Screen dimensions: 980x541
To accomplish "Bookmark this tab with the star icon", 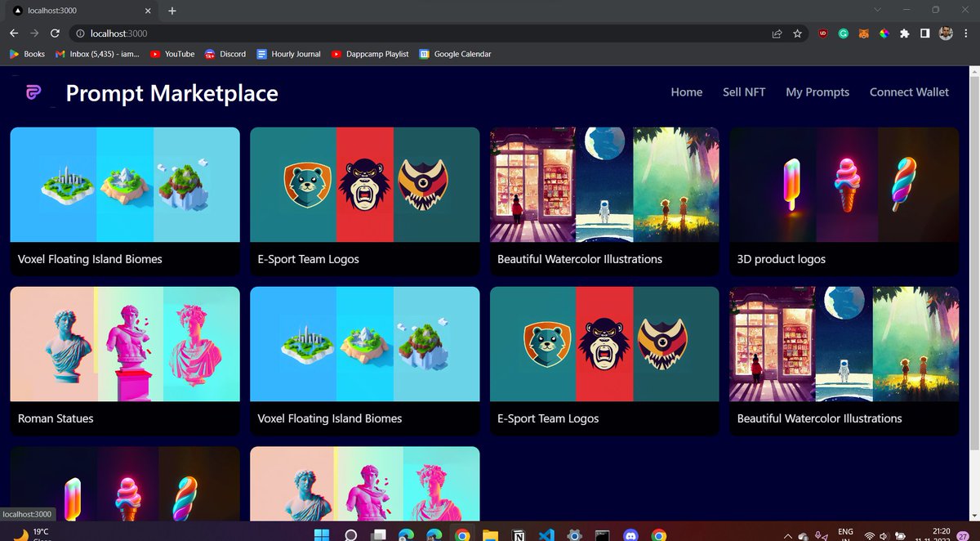I will [797, 34].
